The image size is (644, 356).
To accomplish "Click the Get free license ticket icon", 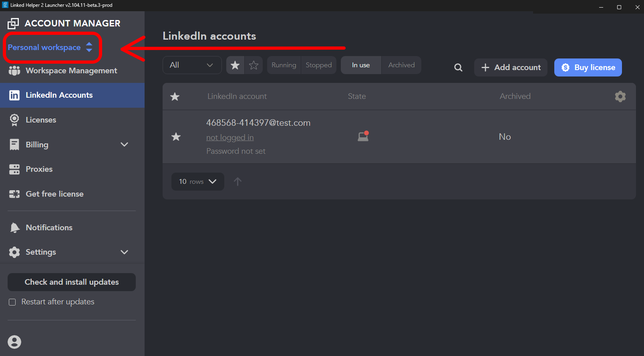I will pyautogui.click(x=14, y=194).
